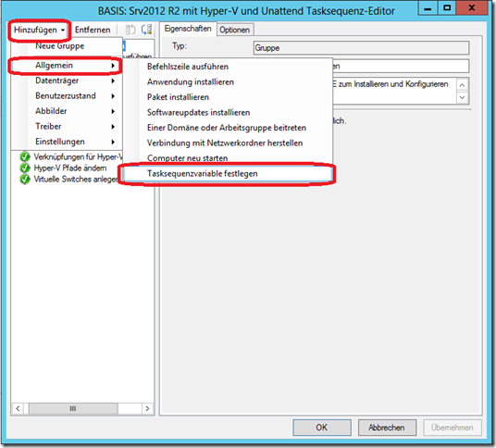Select Hyper-V Pfade ändern step
This screenshot has width=496, height=448.
click(x=70, y=168)
